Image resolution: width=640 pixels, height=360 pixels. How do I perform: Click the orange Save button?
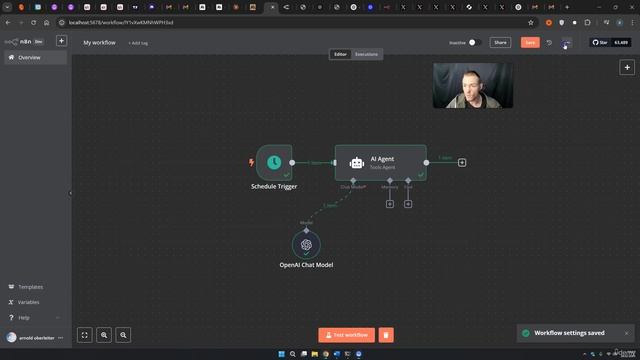coord(530,42)
